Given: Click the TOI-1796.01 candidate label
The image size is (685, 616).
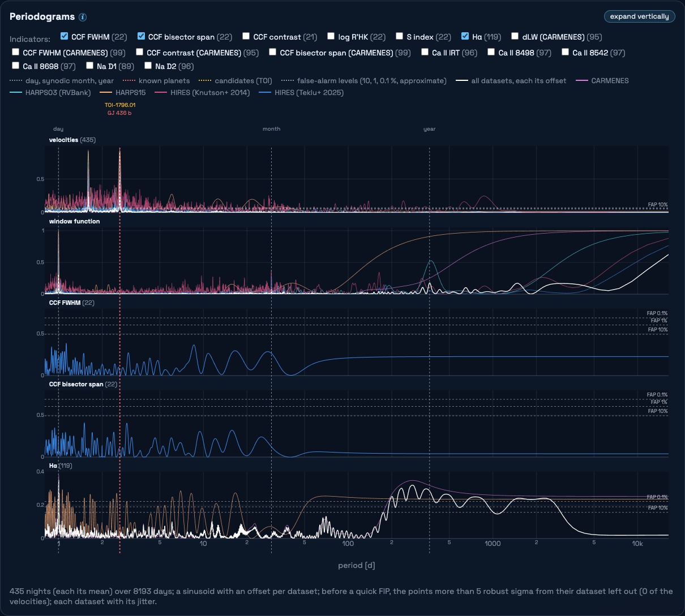Looking at the screenshot, I should (120, 105).
